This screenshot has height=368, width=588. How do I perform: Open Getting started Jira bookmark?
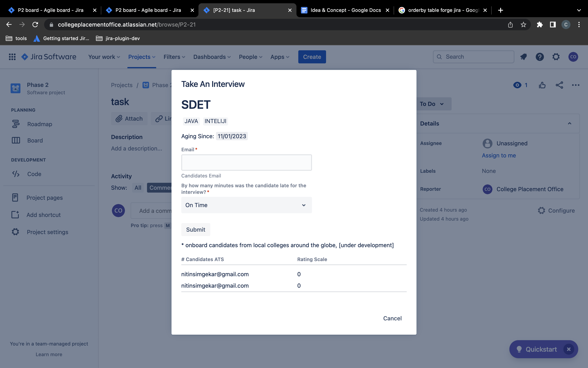point(61,38)
